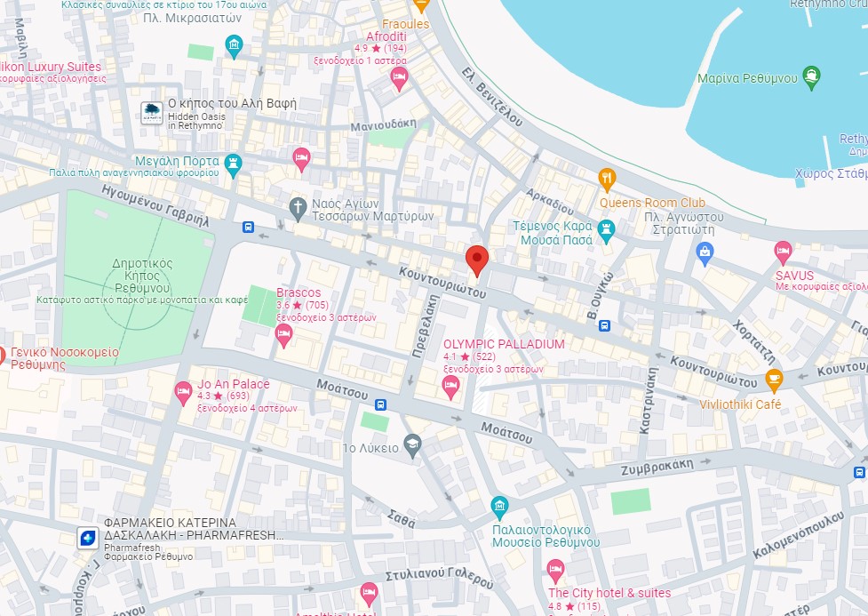868x616 pixels.
Task: Open the Μαρίνα Ρεθύμνου ferry icon
Action: (811, 77)
